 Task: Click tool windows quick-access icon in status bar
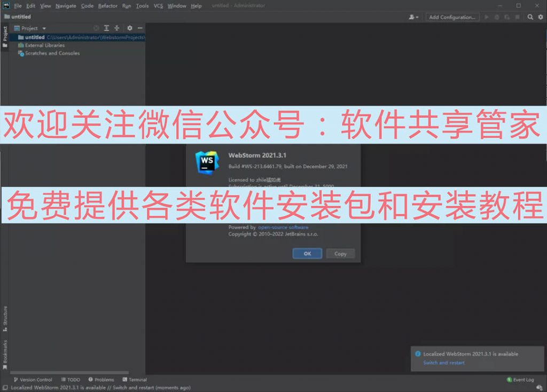click(5, 388)
